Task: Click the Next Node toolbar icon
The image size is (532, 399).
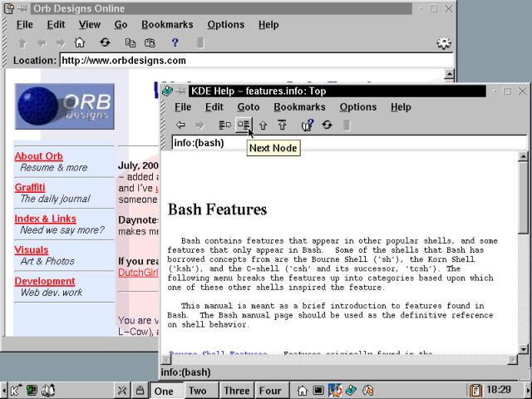Action: click(x=243, y=125)
